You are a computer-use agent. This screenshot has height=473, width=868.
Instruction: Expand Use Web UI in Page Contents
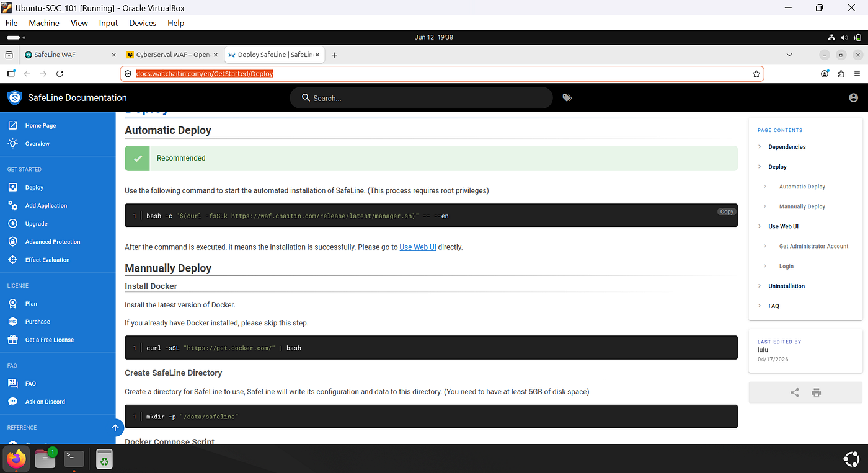click(759, 226)
